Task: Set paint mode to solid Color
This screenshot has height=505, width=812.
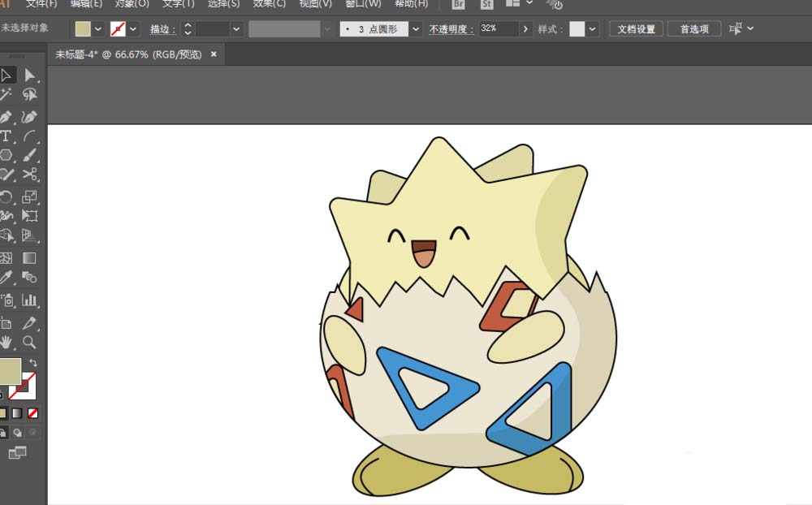Action: click(x=3, y=413)
